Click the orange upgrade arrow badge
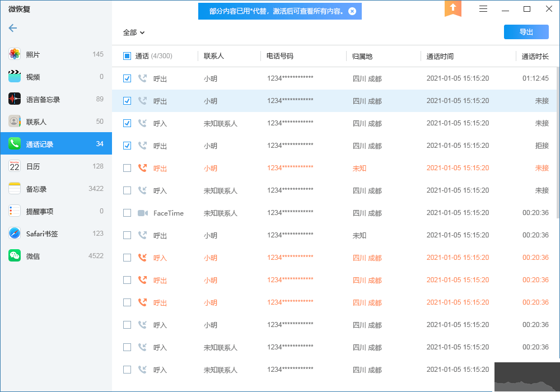560x392 pixels. (453, 8)
